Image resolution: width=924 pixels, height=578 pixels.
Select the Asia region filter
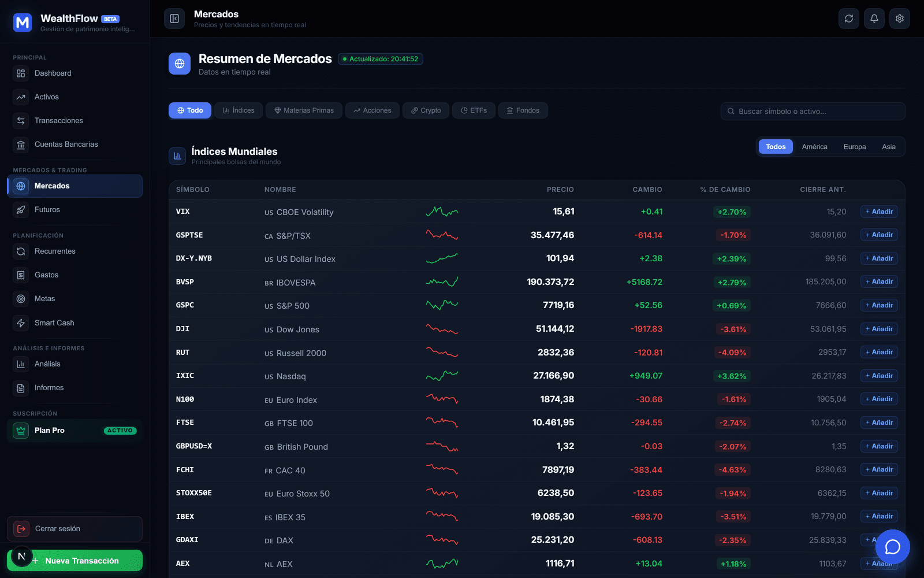click(889, 147)
